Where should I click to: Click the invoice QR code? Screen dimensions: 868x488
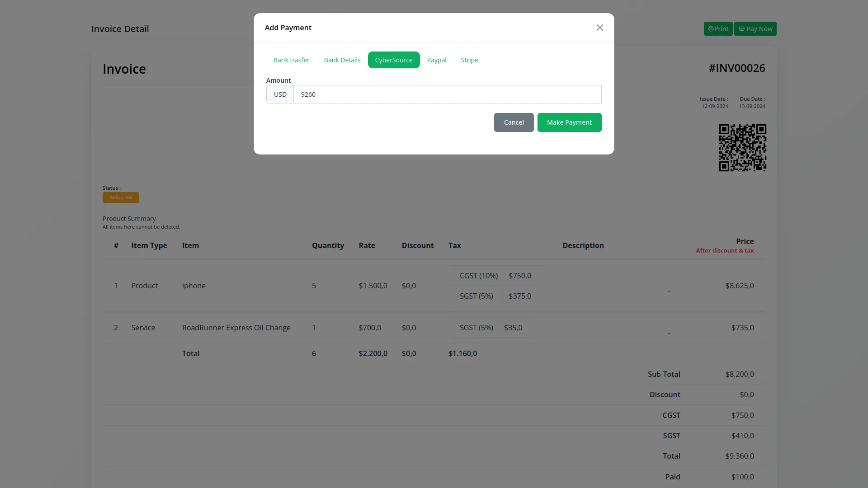click(x=742, y=147)
